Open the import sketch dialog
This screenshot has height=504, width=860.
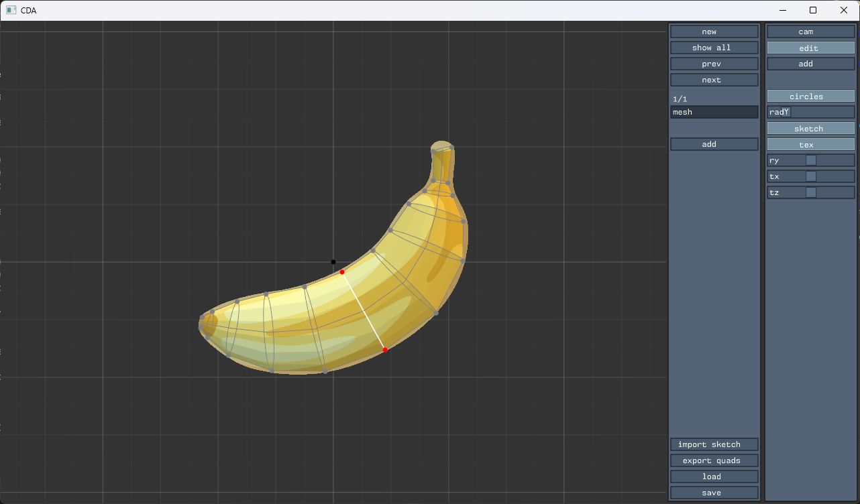714,444
